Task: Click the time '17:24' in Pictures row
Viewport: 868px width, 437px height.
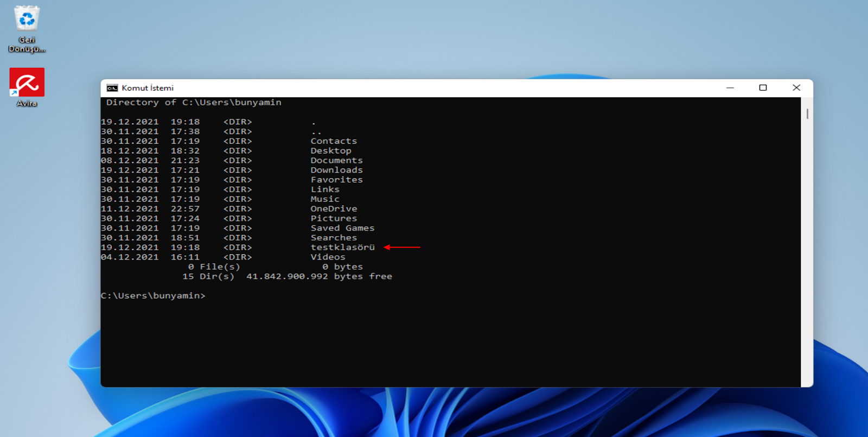Action: tap(185, 218)
